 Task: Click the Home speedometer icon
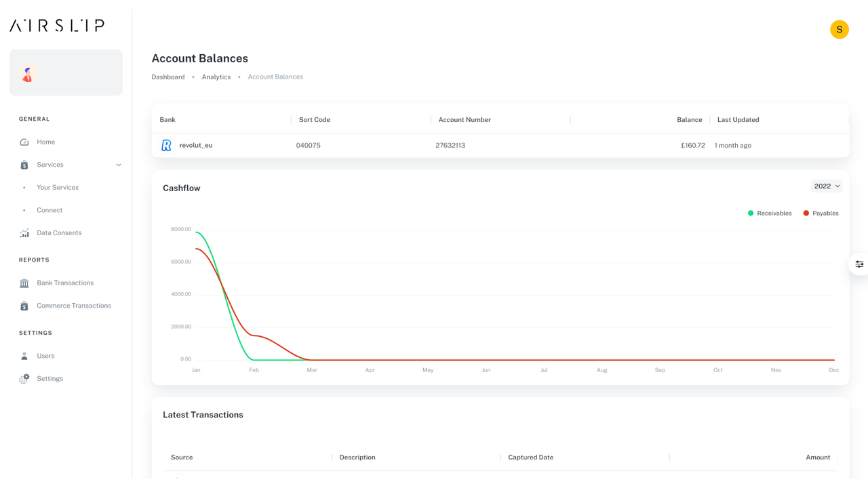pos(24,142)
